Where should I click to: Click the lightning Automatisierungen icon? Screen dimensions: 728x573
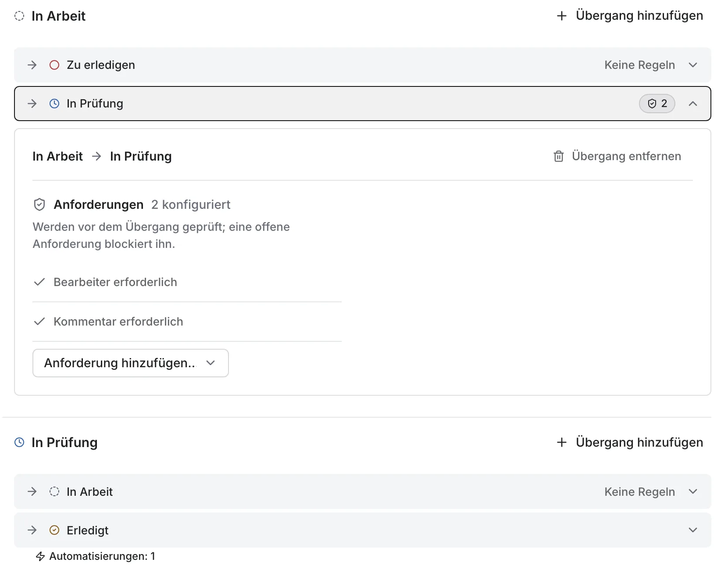tap(40, 556)
